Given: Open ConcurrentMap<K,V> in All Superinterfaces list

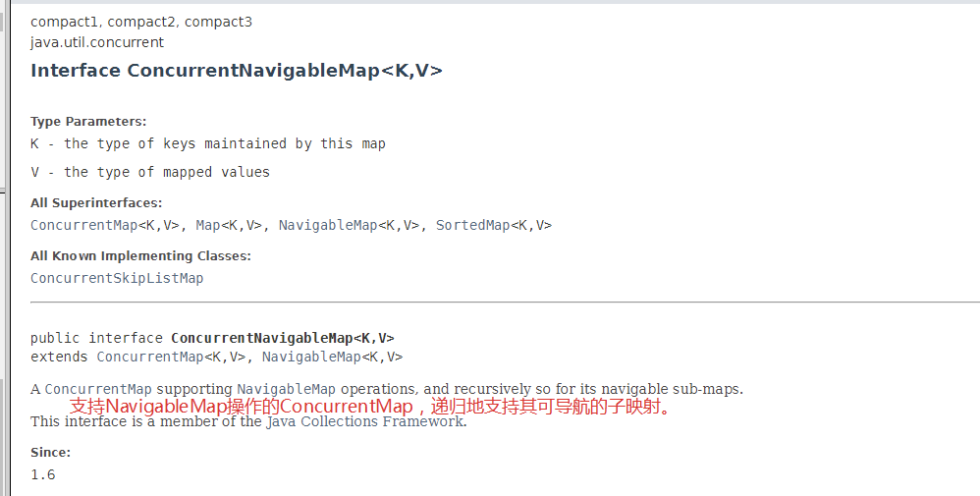Looking at the screenshot, I should coord(106,225).
